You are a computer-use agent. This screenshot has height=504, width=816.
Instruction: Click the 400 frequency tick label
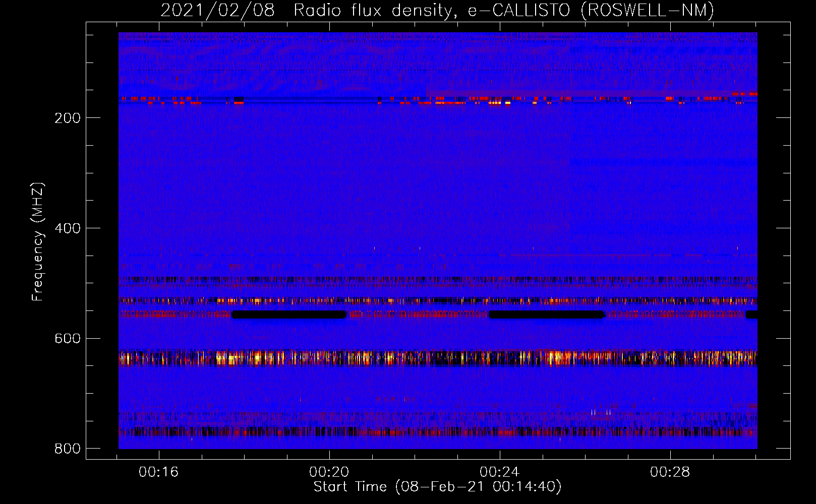click(68, 228)
